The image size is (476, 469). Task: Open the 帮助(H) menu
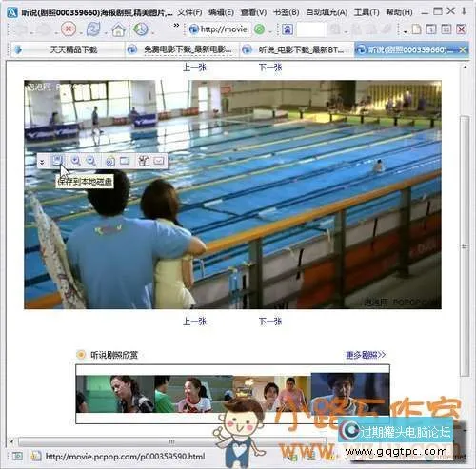399,12
